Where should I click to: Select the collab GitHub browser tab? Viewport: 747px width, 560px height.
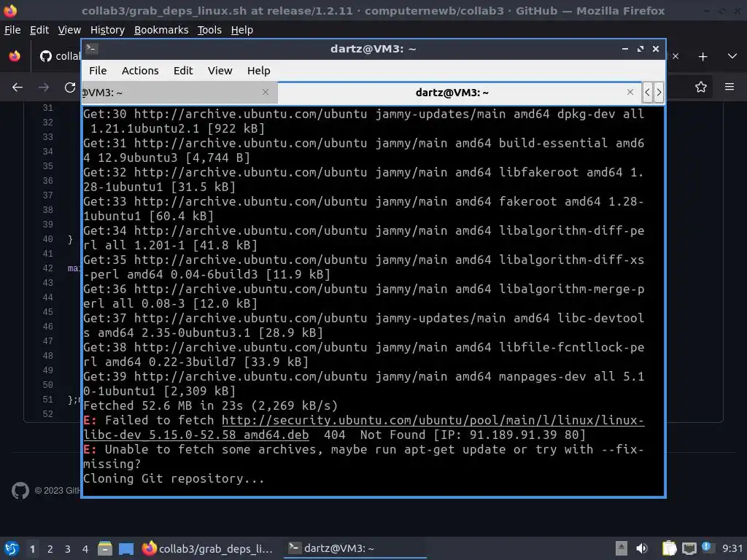pos(60,56)
